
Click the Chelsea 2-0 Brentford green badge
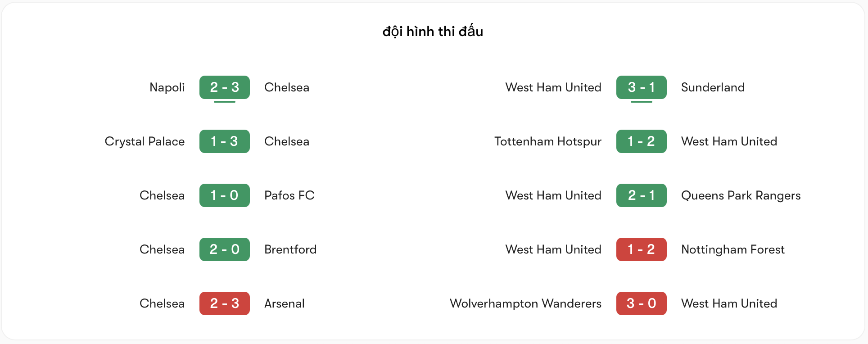(225, 249)
